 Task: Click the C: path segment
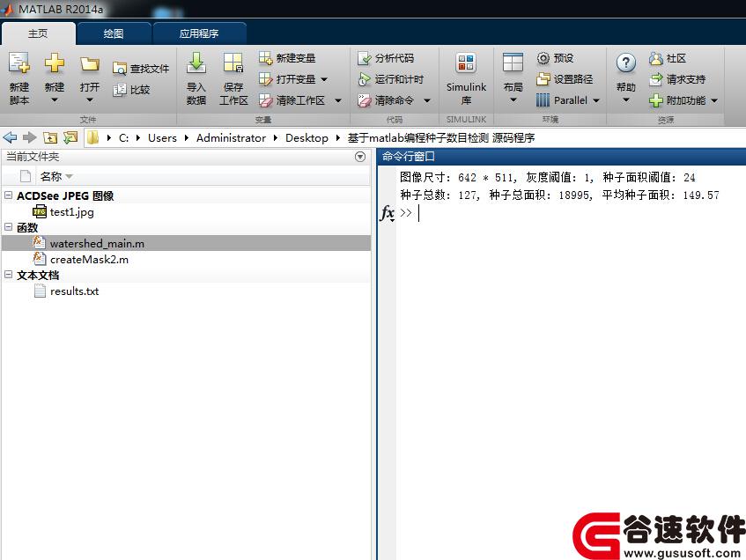tap(123, 138)
